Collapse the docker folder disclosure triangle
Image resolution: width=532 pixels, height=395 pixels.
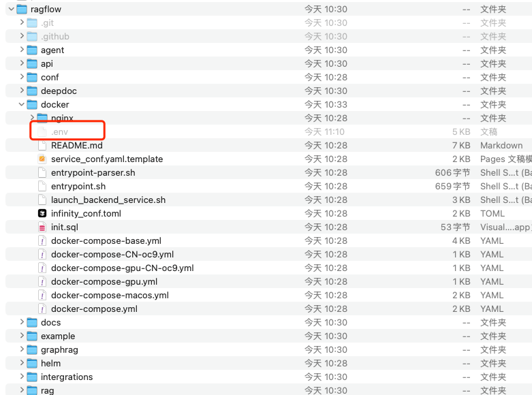[22, 104]
